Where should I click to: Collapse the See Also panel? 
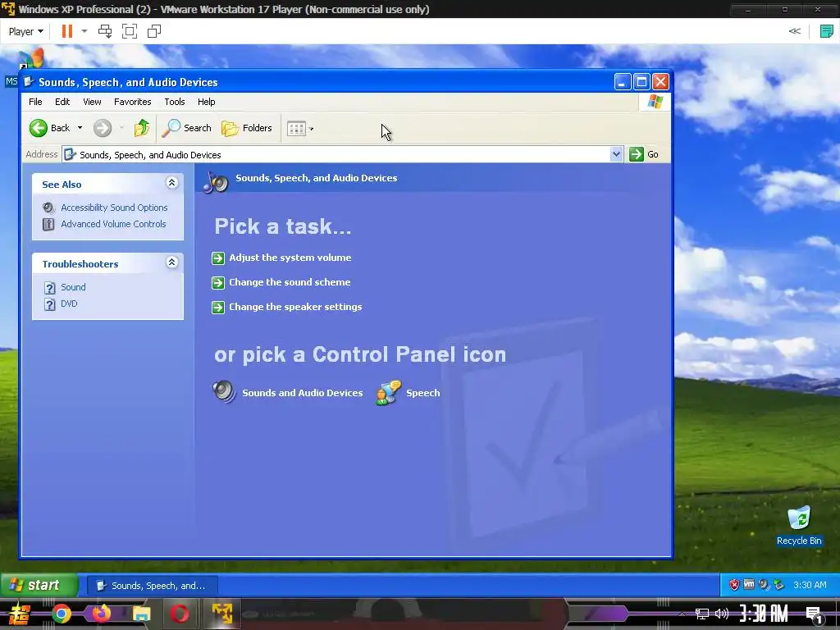[171, 183]
